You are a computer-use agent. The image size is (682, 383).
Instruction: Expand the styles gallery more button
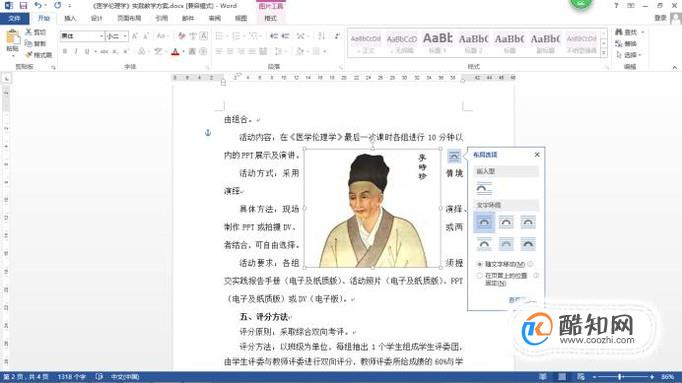(604, 53)
